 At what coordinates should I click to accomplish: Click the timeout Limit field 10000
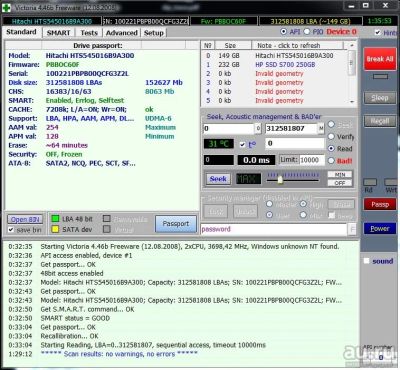[312, 160]
